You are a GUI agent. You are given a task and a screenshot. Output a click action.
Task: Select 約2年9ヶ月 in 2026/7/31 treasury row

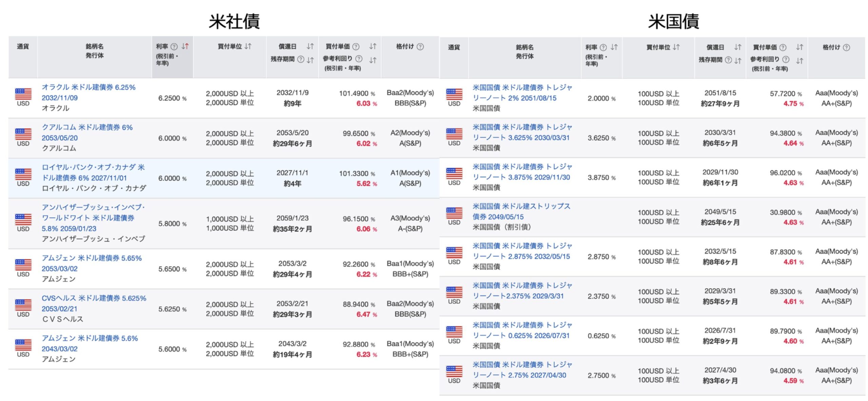[x=720, y=341]
